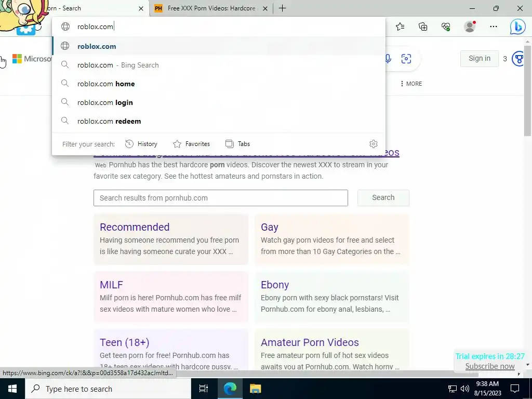Click the rewards points count '3'

click(505, 59)
